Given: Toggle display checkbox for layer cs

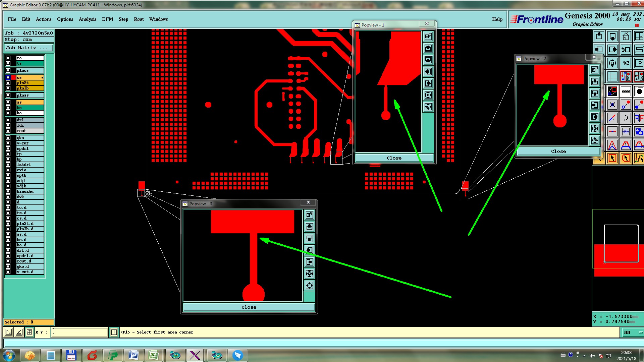Looking at the screenshot, I should 8,77.
